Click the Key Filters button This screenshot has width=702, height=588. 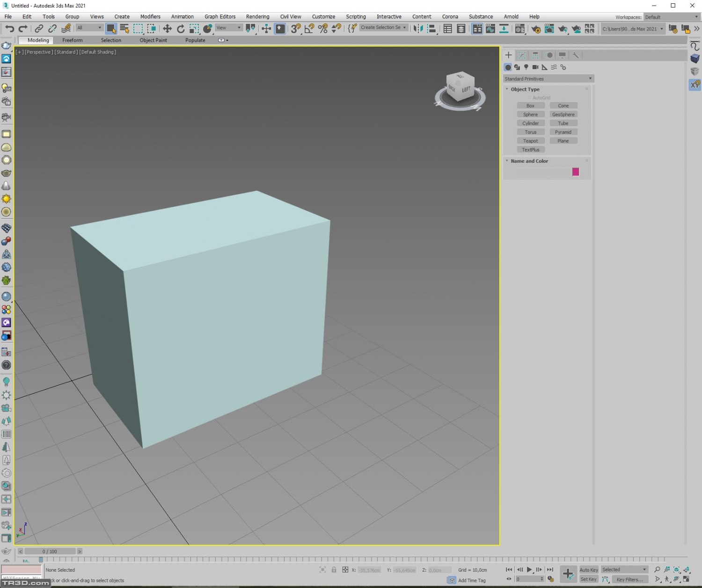(629, 579)
